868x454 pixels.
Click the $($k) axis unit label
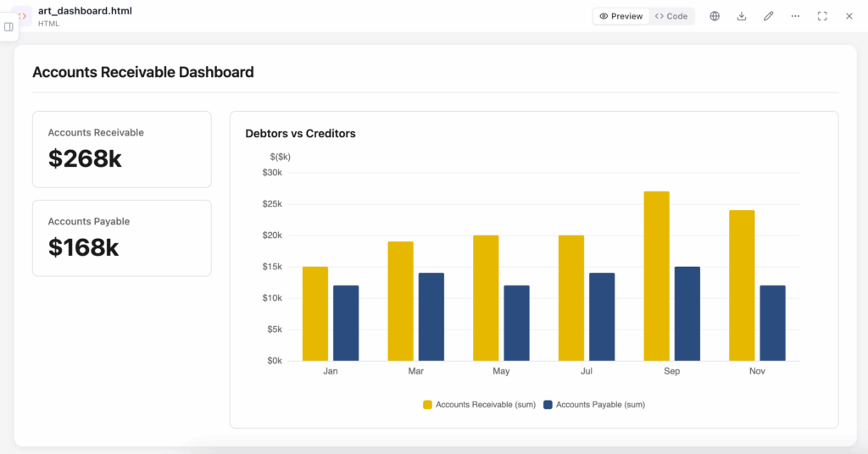280,157
